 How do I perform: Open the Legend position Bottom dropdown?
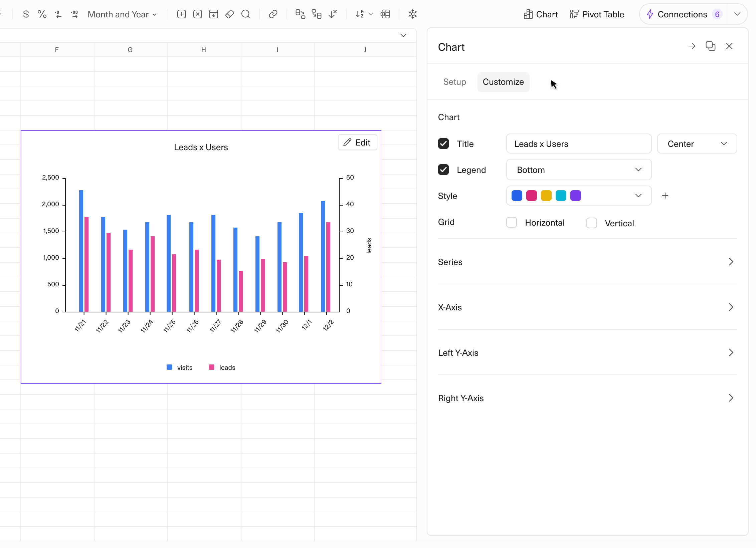[579, 170]
